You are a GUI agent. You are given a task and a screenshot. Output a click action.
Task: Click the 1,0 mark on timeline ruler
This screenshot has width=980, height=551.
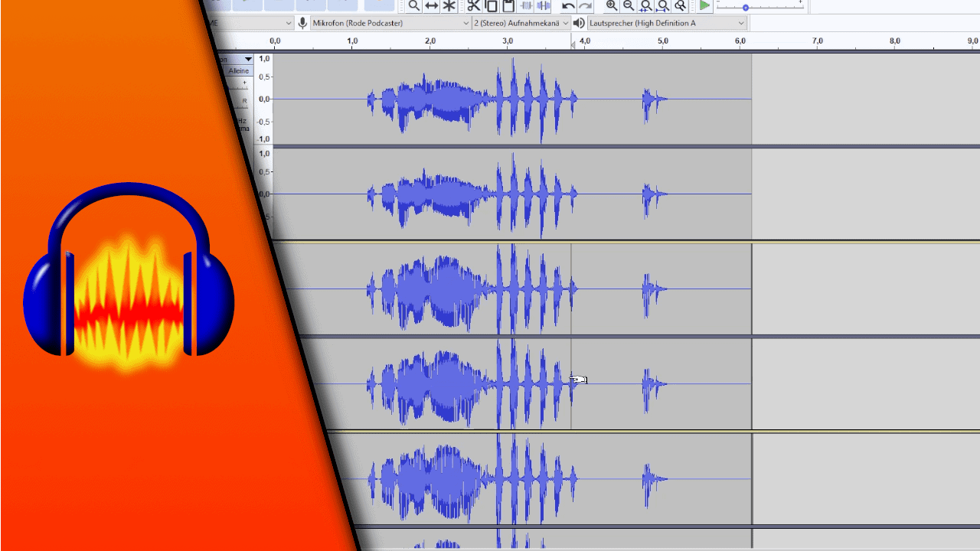[352, 41]
